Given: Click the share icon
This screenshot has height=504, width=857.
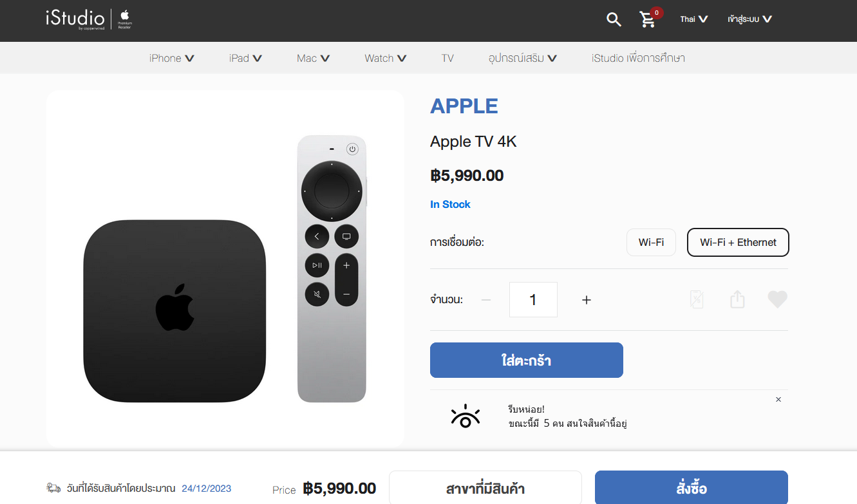Looking at the screenshot, I should point(737,299).
